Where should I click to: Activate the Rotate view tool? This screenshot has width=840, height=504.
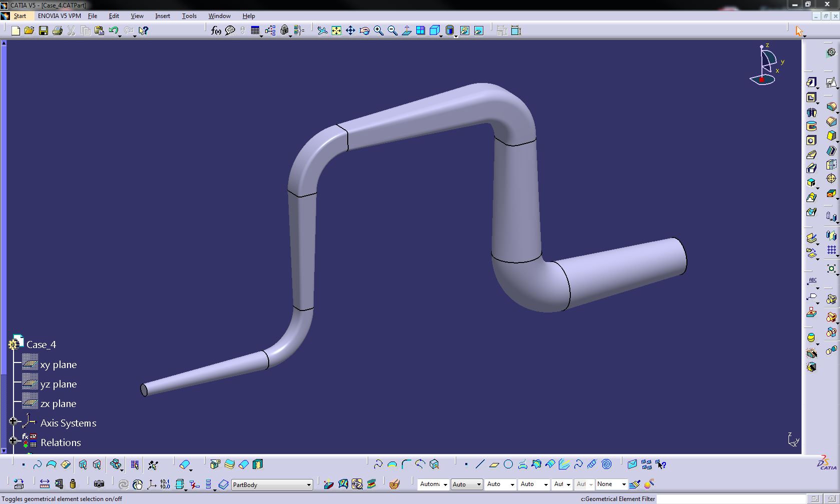(365, 31)
